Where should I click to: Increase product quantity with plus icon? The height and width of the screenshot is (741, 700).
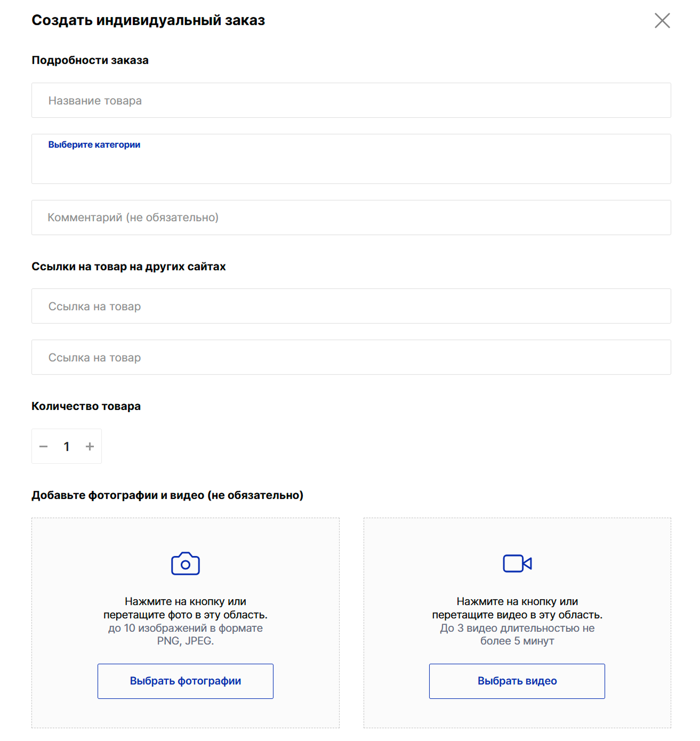90,447
